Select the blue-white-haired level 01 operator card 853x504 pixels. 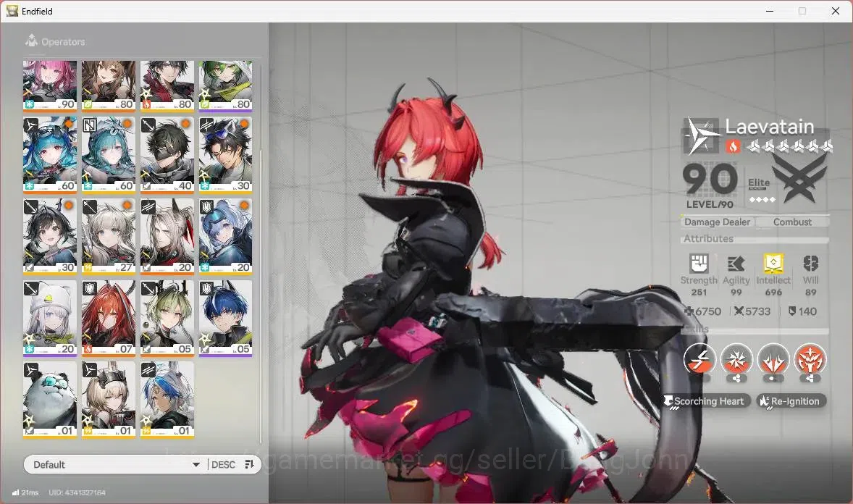pos(167,400)
